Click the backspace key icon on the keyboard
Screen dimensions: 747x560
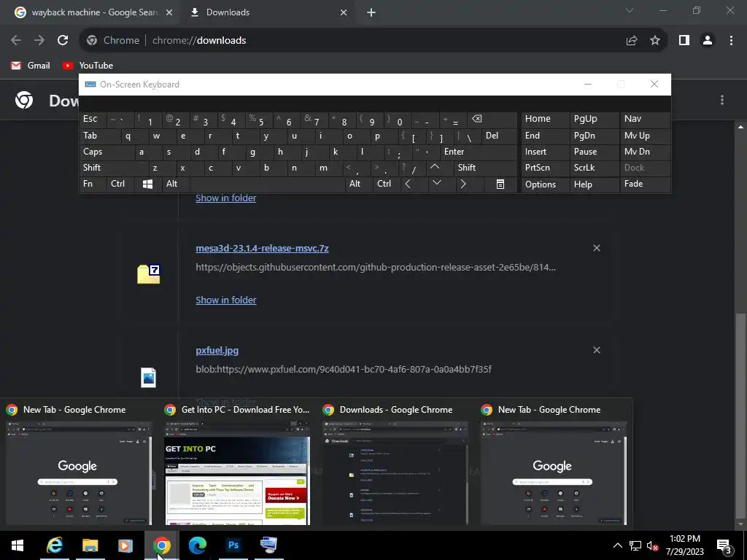pos(491,119)
